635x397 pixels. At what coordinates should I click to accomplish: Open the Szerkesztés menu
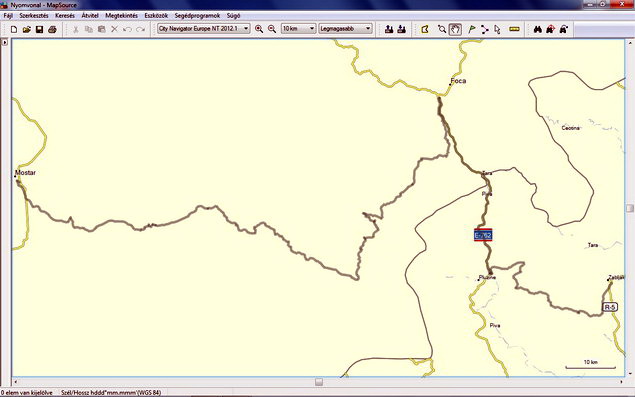tap(34, 15)
